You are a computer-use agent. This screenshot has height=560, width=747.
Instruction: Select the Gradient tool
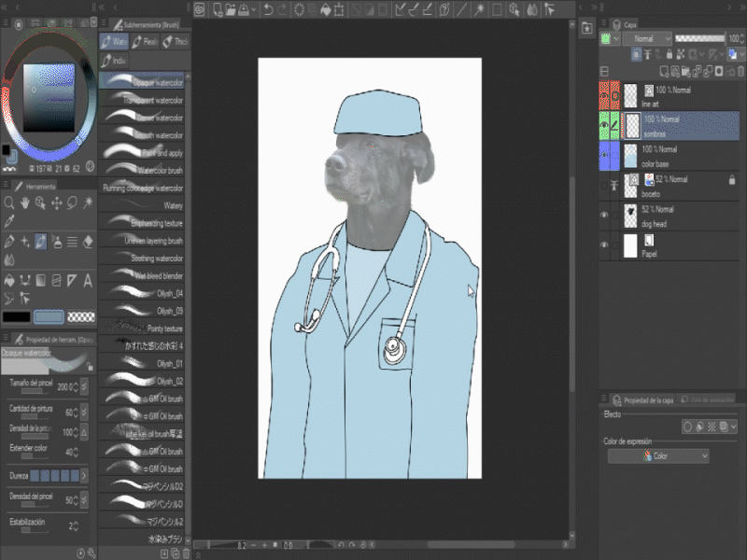coord(40,281)
